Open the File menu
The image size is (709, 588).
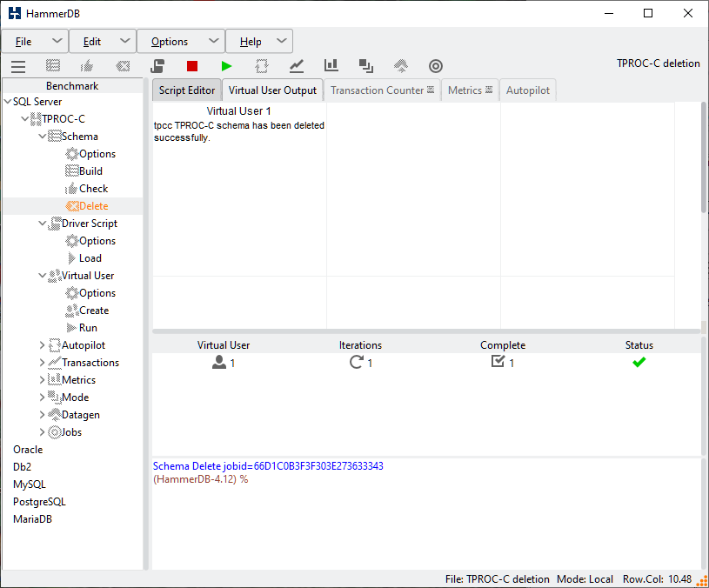(36, 41)
